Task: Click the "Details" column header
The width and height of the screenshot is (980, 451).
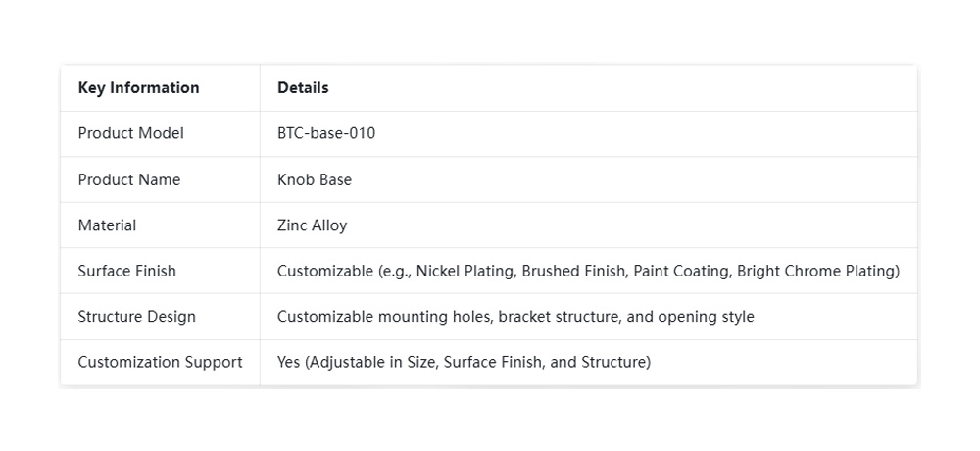Action: coord(303,88)
